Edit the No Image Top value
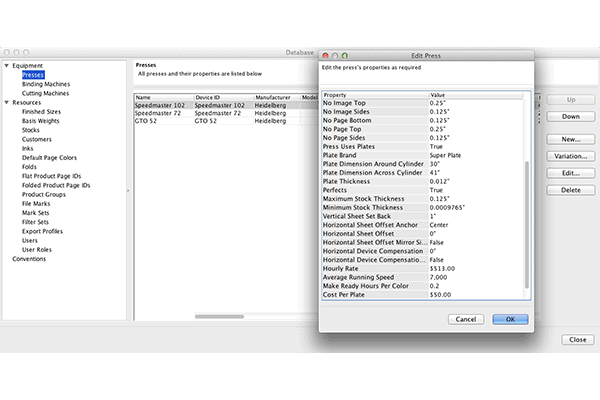Viewport: 600px width, 400px height. 475,103
